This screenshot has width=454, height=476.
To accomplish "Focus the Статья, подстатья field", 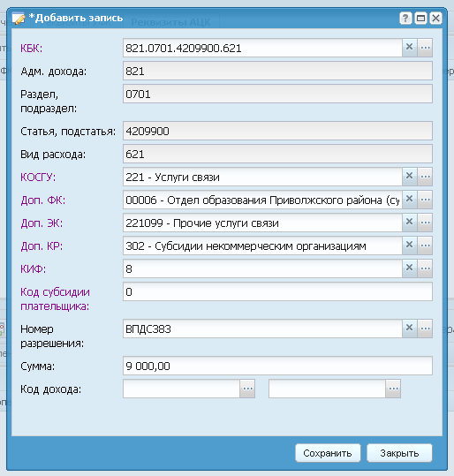I will pos(277,131).
